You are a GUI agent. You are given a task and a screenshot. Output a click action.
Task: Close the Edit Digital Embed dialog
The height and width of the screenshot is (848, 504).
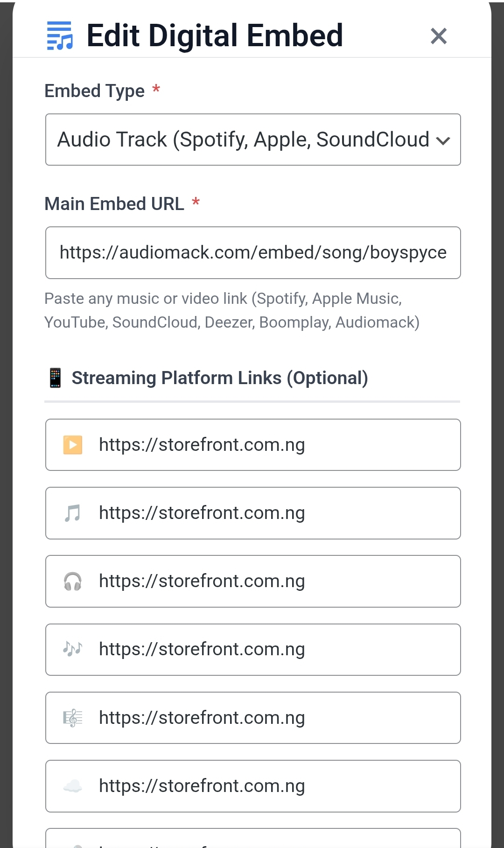[438, 35]
